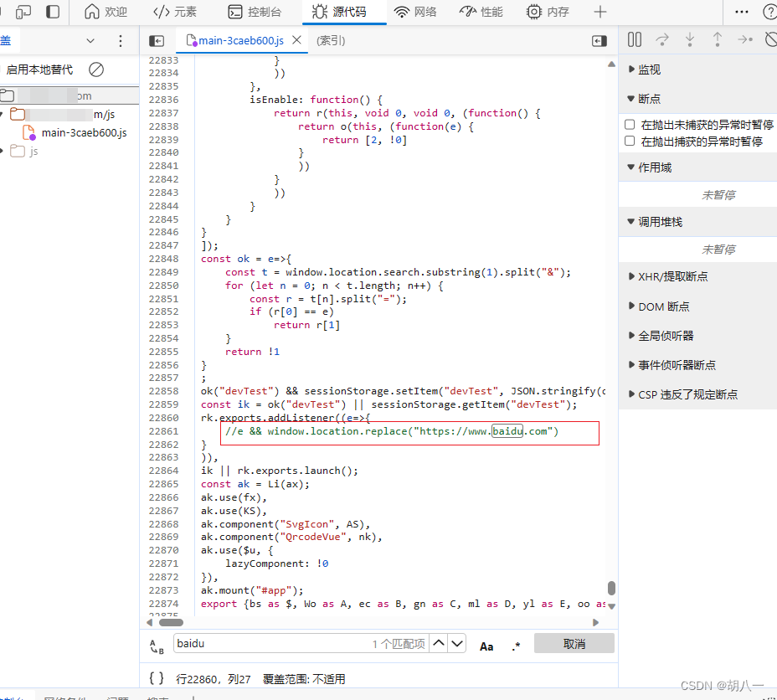
Task: Enable 在抛出未捕获的异常时暂停 checkbox
Action: tap(630, 125)
